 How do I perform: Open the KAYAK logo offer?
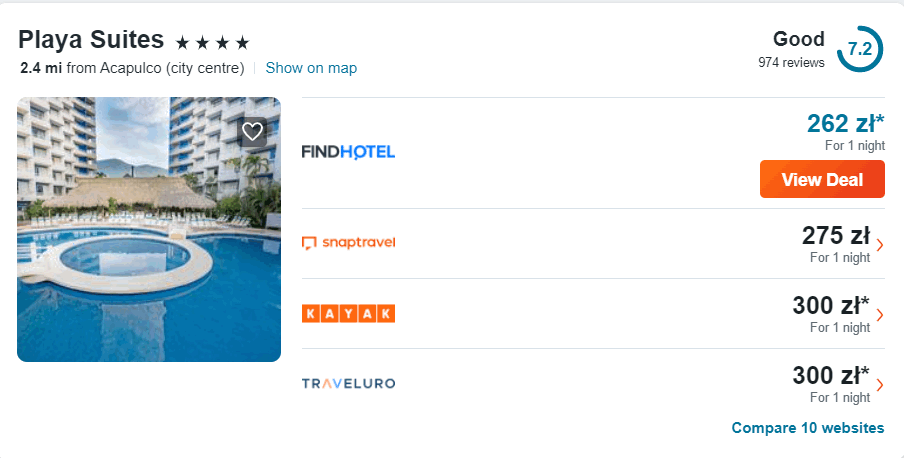coord(348,313)
